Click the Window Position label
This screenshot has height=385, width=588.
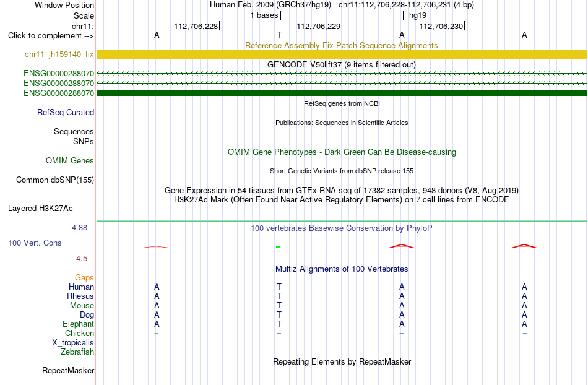point(64,5)
